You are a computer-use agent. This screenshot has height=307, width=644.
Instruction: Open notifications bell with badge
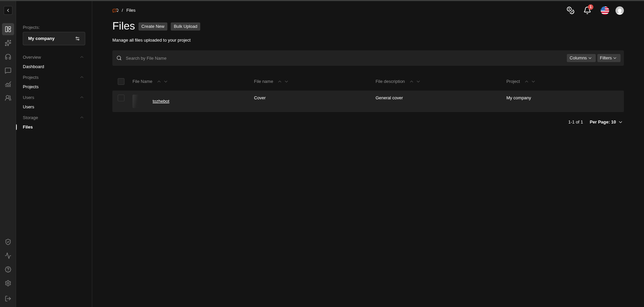click(x=587, y=10)
